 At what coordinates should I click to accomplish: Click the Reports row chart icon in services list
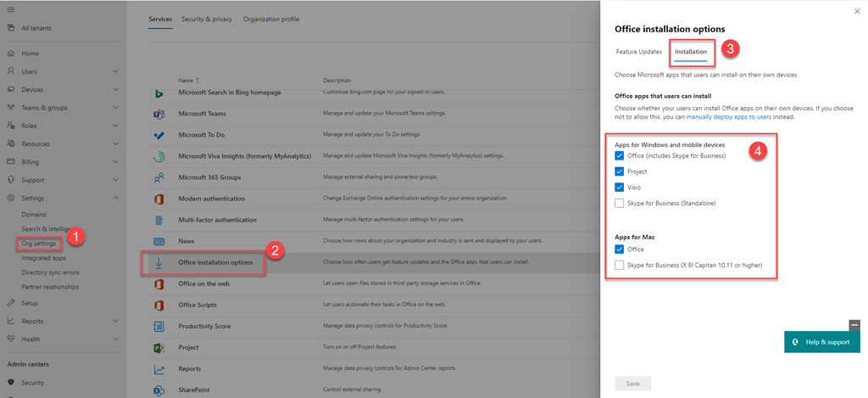(x=159, y=369)
